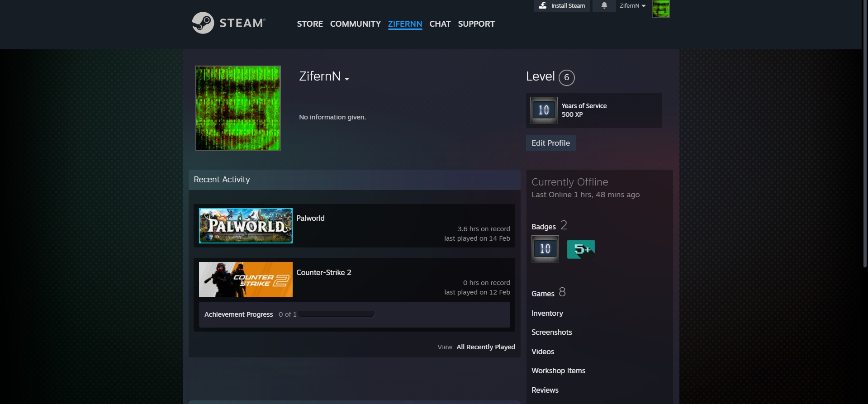
Task: Open CHAT from the navigation
Action: coord(440,24)
